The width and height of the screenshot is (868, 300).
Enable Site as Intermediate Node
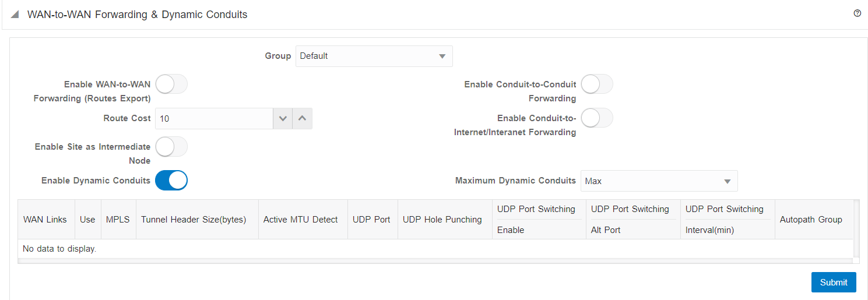pyautogui.click(x=171, y=147)
